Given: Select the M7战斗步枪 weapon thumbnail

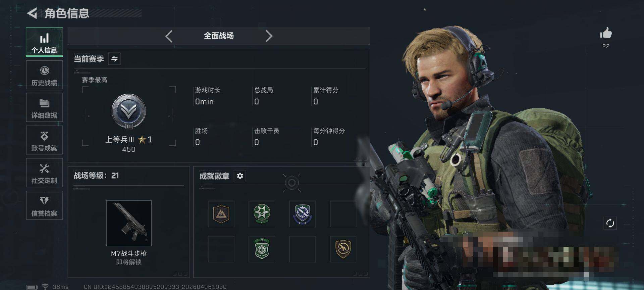Looking at the screenshot, I should [129, 223].
